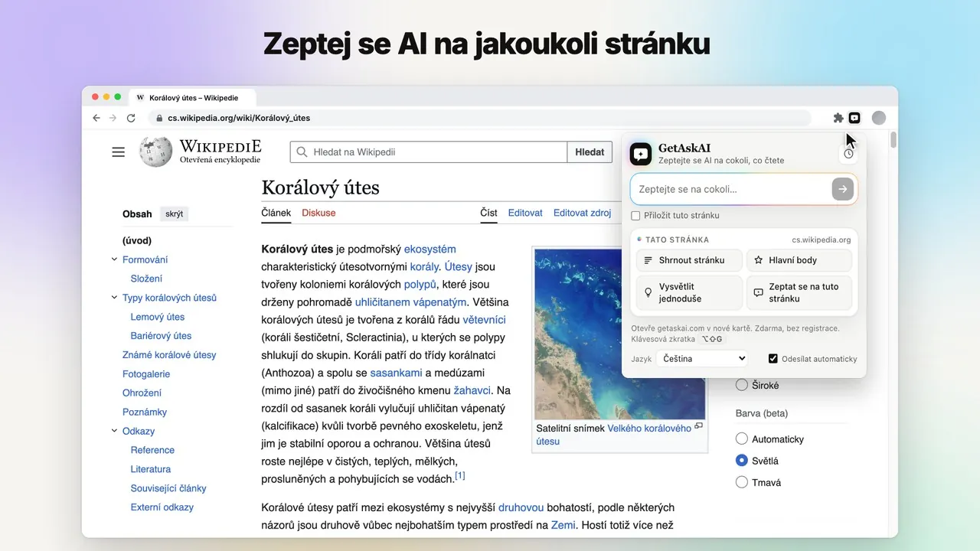Select the Široké width option
This screenshot has height=551, width=980.
pyautogui.click(x=741, y=385)
